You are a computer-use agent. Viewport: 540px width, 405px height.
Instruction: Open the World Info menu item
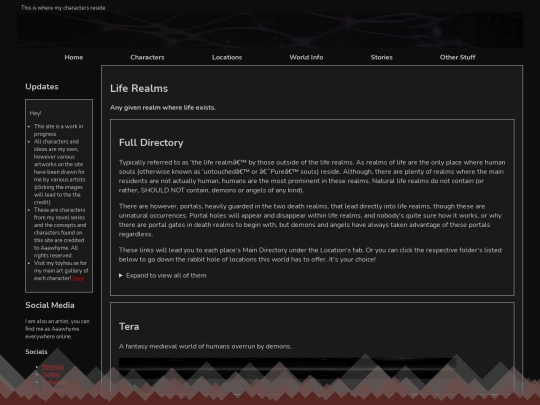(x=306, y=58)
